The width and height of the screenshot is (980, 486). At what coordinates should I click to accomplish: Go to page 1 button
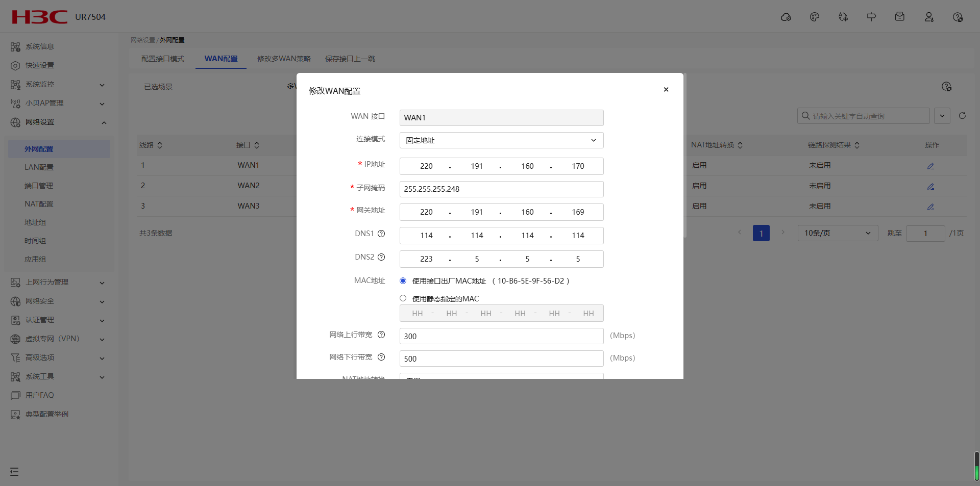[x=761, y=233]
